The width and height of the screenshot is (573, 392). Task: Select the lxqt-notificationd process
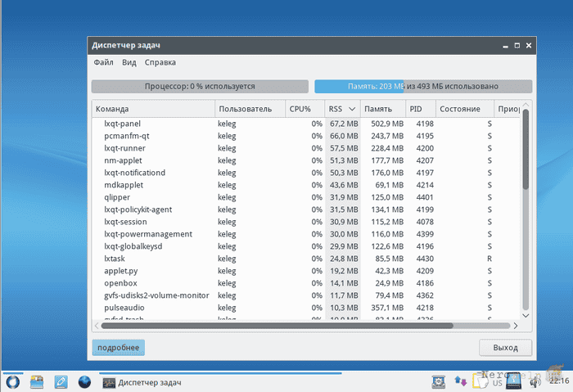305,173
